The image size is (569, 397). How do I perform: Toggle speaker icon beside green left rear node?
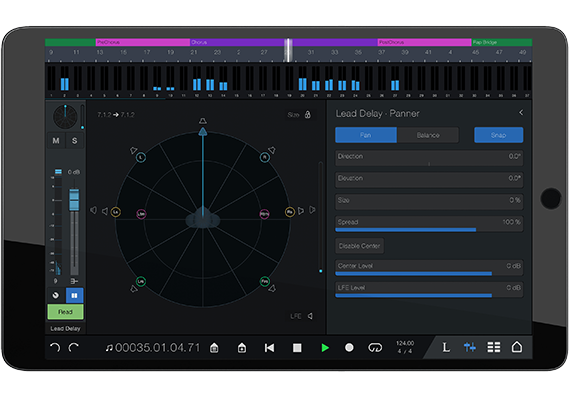click(x=134, y=289)
